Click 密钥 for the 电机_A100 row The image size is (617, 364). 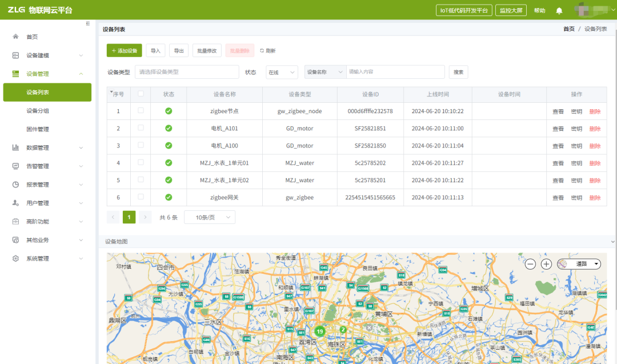coord(576,146)
